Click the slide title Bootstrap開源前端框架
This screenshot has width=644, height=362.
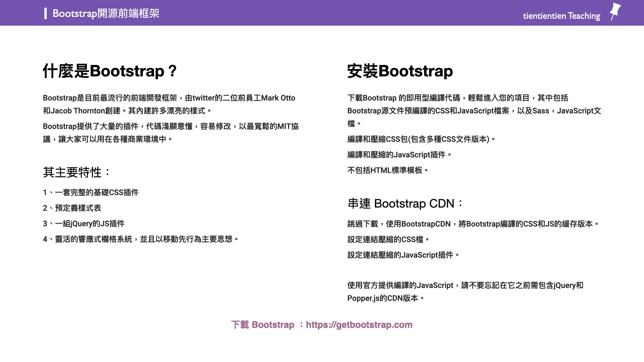pyautogui.click(x=107, y=14)
